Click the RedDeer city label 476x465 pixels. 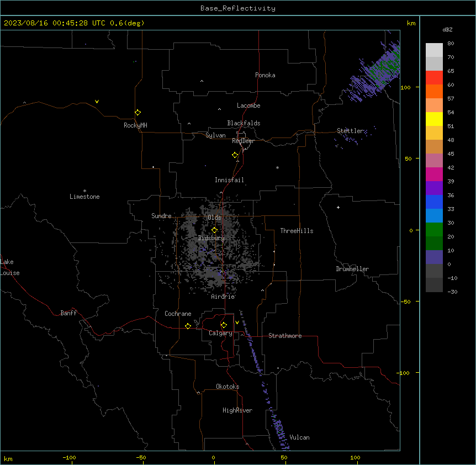[243, 141]
